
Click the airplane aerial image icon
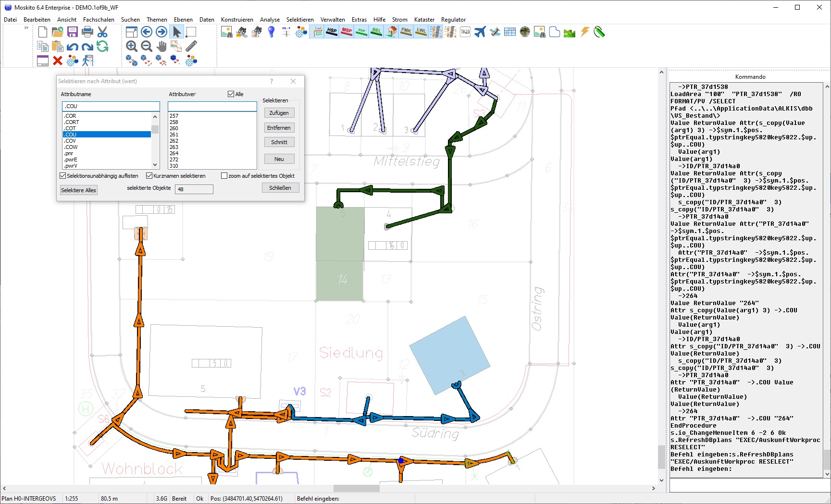click(x=480, y=32)
